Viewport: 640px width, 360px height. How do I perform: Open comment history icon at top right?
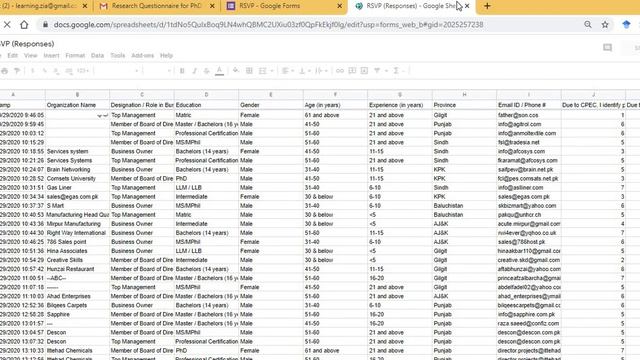(607, 48)
